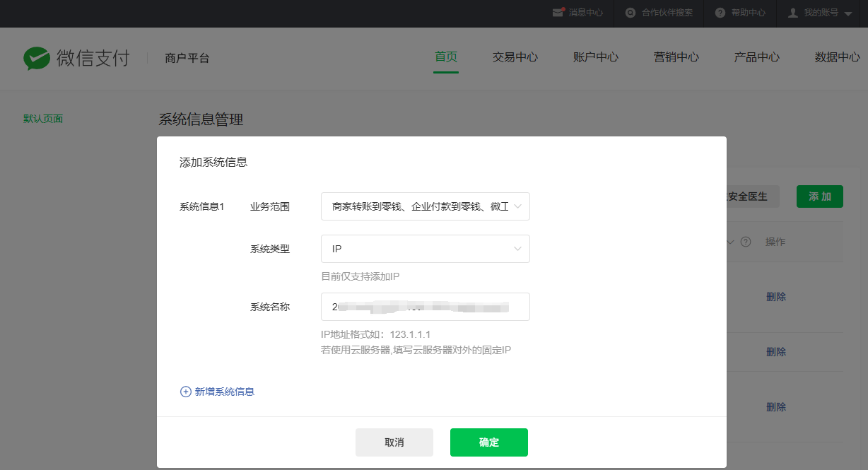Expand the 我的账号 dropdown arrow
The image size is (868, 470).
click(848, 13)
